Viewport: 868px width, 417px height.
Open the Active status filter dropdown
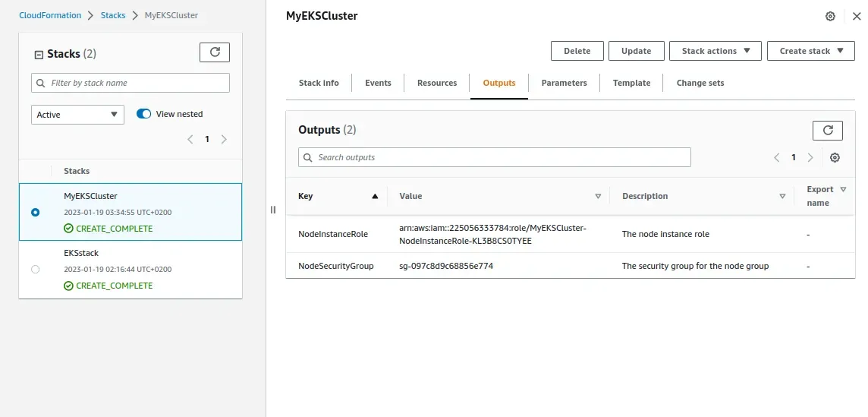[77, 115]
